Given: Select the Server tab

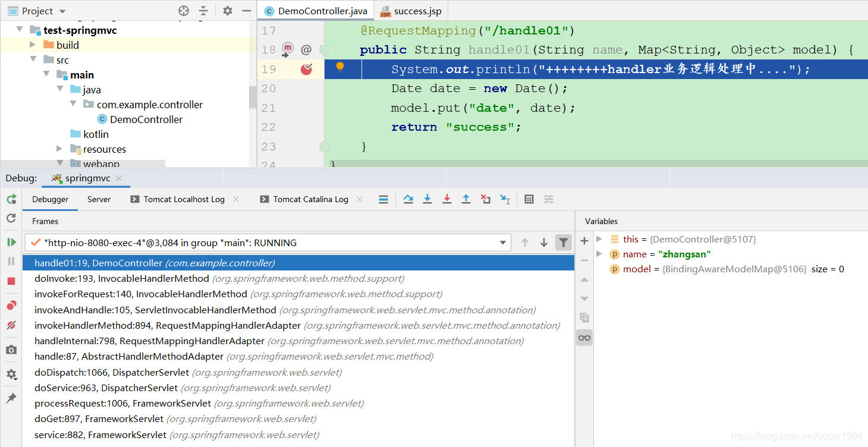Looking at the screenshot, I should [99, 199].
